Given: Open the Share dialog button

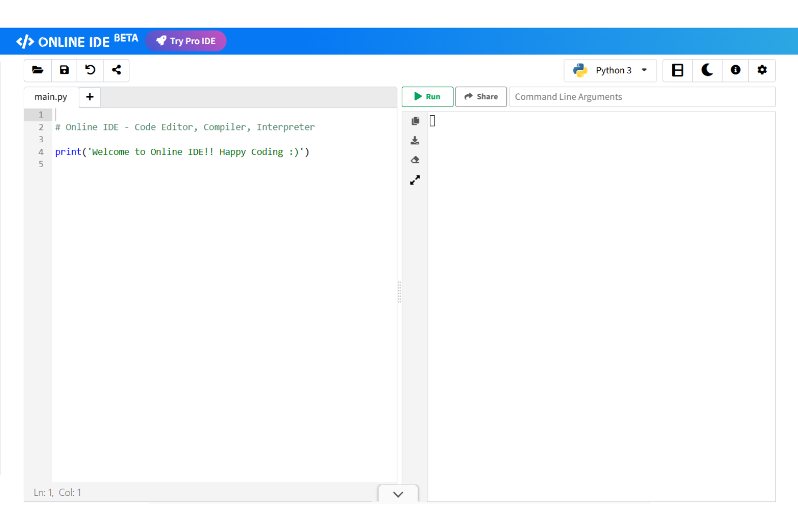Looking at the screenshot, I should point(480,96).
